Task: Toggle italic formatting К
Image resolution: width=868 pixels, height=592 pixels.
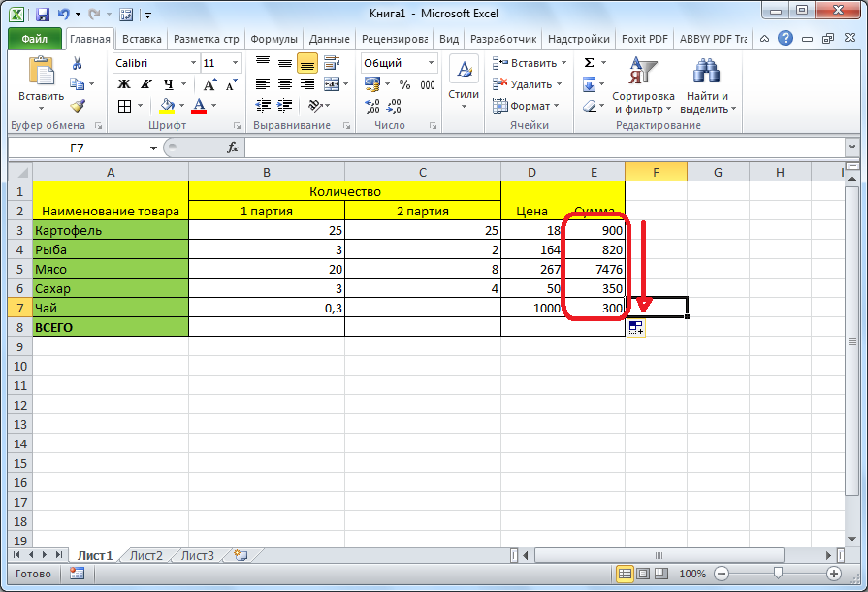Action: pyautogui.click(x=146, y=84)
